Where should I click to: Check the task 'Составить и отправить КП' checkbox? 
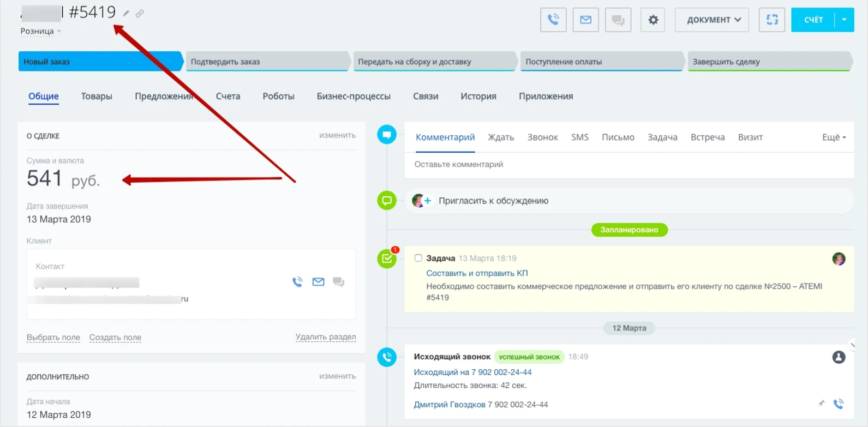(418, 258)
